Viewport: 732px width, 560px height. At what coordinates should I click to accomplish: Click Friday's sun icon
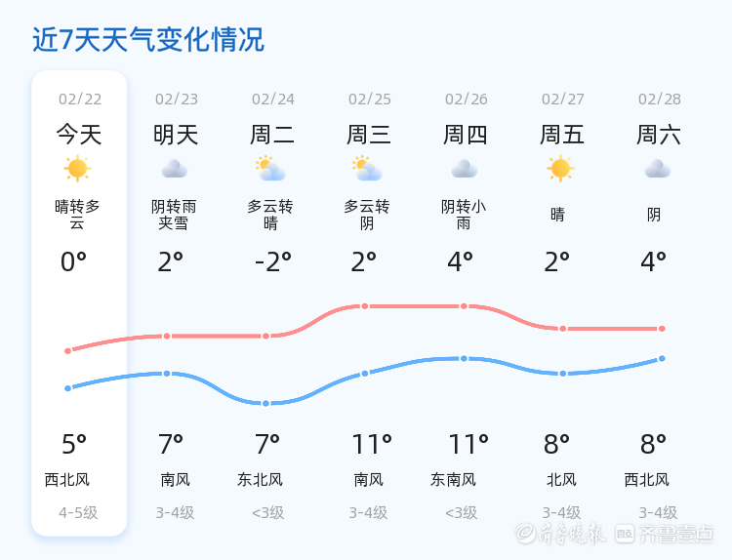(560, 169)
